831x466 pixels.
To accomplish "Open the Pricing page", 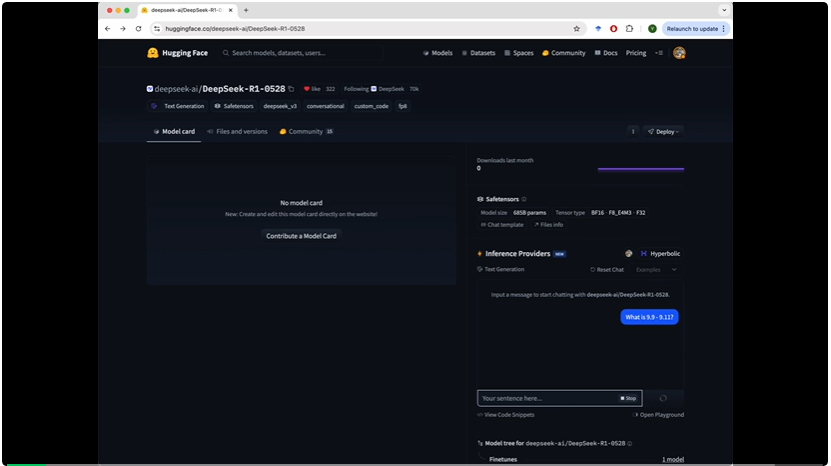I will tap(636, 53).
